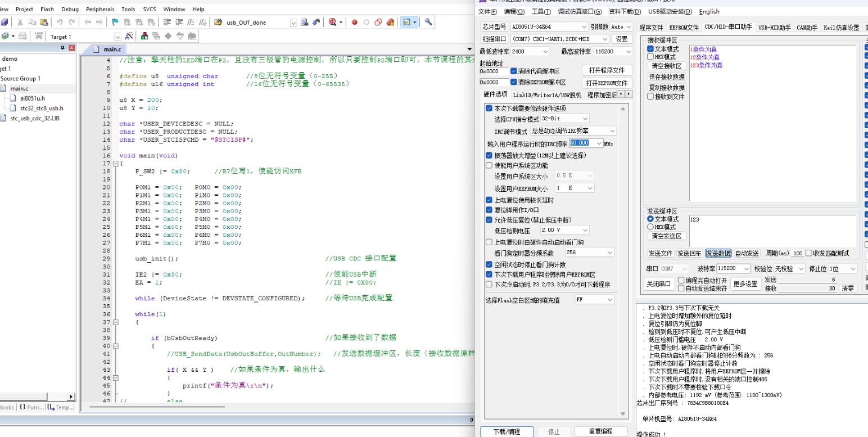Viewport: 868px width, 437px height.
Task: Click the Undo arrow in Keil toolbar
Action: coord(60,22)
